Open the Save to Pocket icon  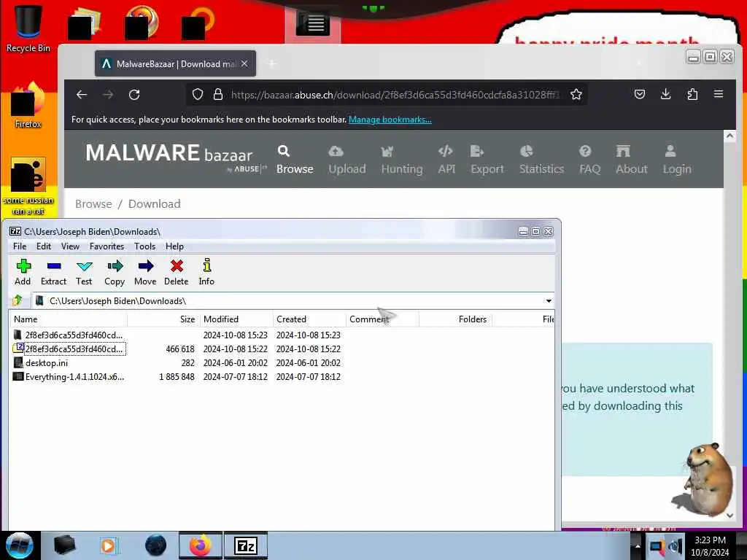pyautogui.click(x=639, y=94)
